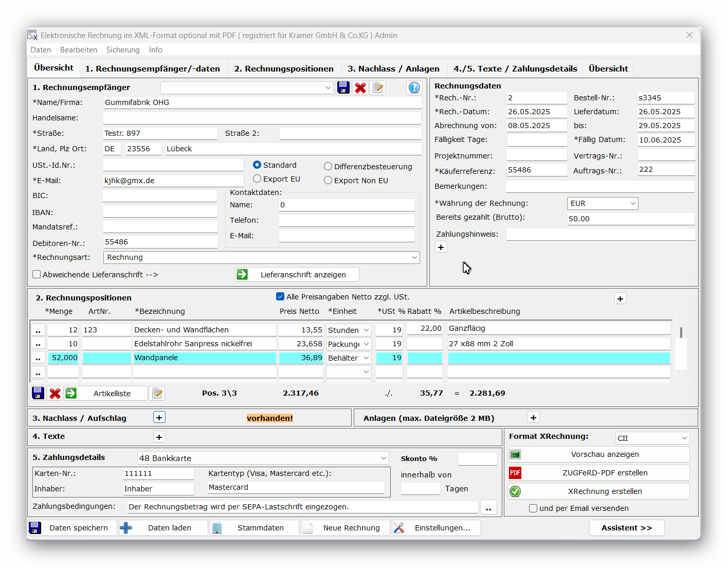Open the Sicherung menu
This screenshot has width=728, height=568.
(123, 50)
